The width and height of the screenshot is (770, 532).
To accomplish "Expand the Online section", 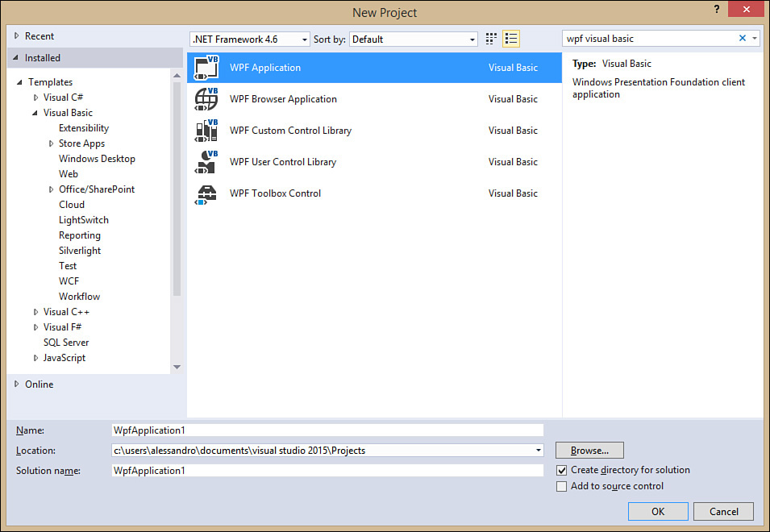I will (x=17, y=384).
